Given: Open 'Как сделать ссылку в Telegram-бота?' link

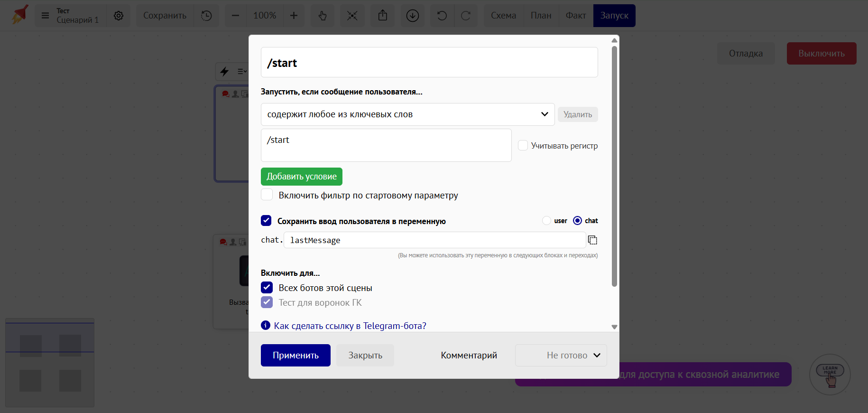Looking at the screenshot, I should 350,326.
